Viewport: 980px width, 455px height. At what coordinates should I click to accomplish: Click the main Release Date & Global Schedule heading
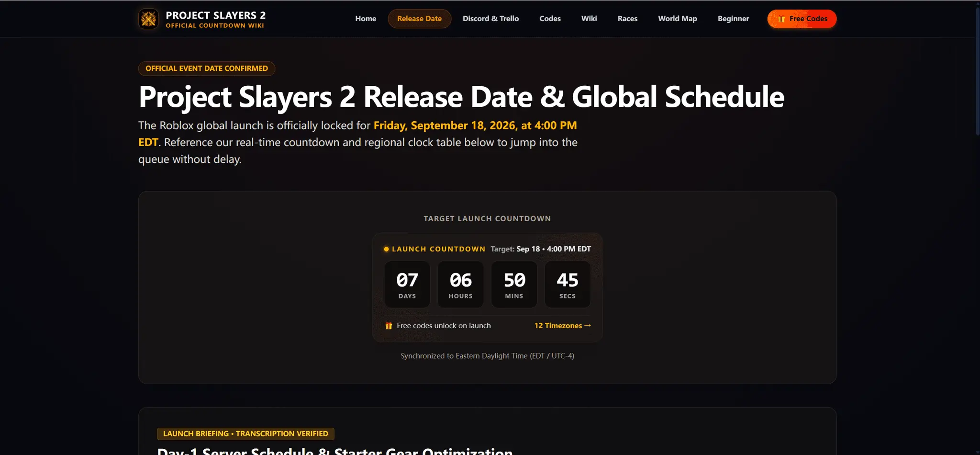[x=461, y=97]
